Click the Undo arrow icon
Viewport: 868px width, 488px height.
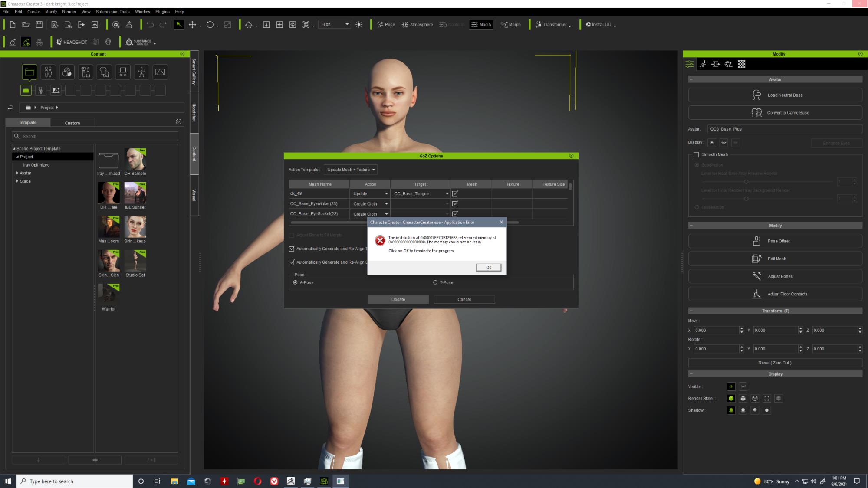click(150, 25)
